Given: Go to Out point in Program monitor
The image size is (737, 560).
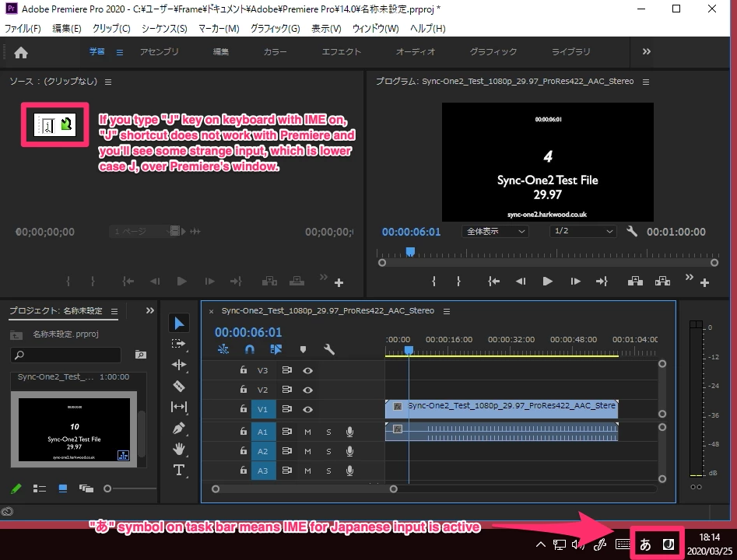Looking at the screenshot, I should pos(602,281).
